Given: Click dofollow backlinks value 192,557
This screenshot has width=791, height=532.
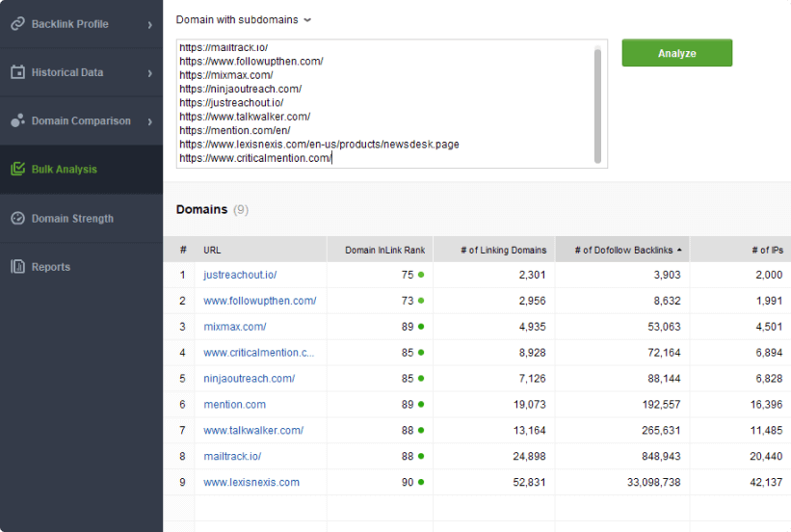Looking at the screenshot, I should tap(661, 404).
